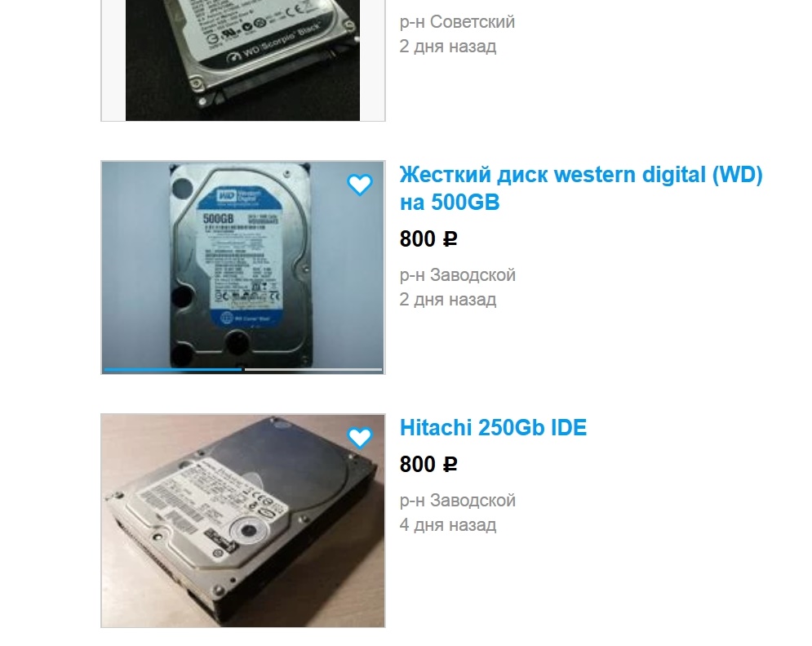812x646 pixels.
Task: Click р-н Заводской under the Hitachi listing
Action: click(x=457, y=501)
